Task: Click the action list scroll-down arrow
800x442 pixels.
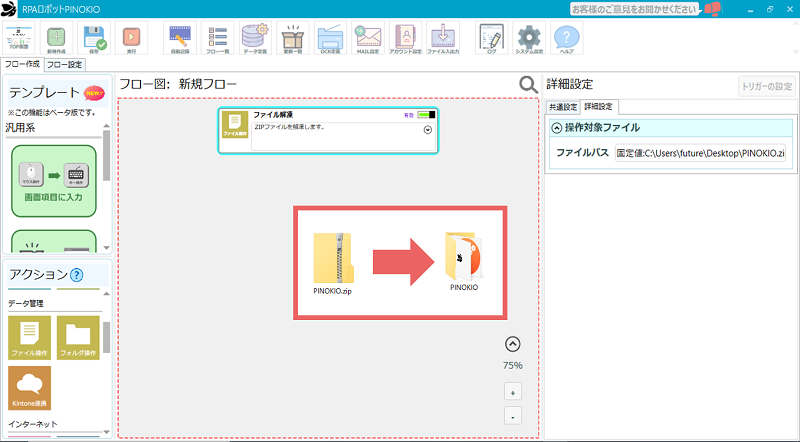Action: tap(106, 432)
